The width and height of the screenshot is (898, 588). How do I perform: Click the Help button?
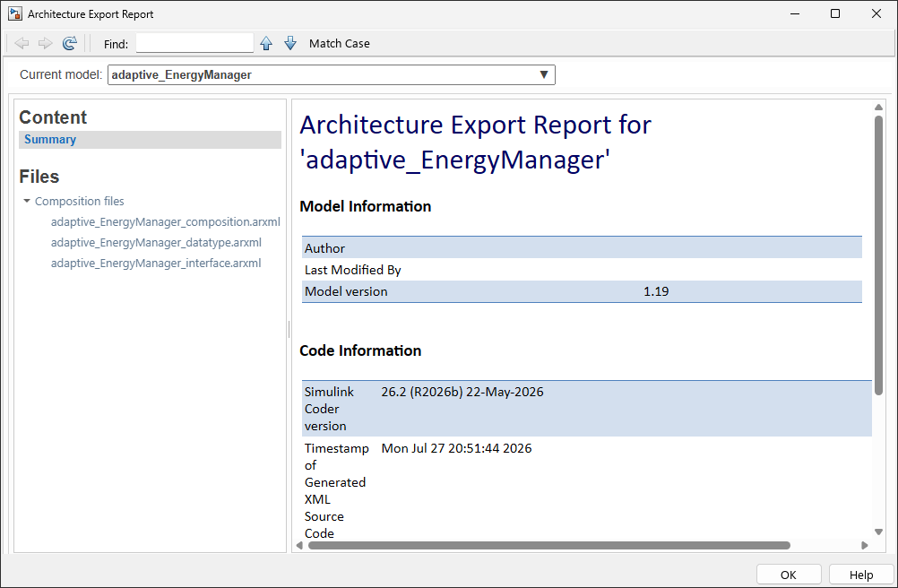(x=860, y=575)
